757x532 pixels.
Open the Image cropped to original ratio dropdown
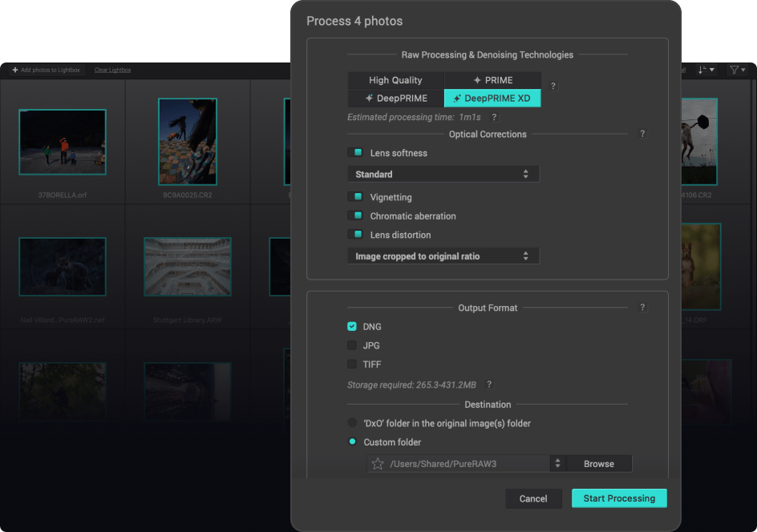click(443, 256)
